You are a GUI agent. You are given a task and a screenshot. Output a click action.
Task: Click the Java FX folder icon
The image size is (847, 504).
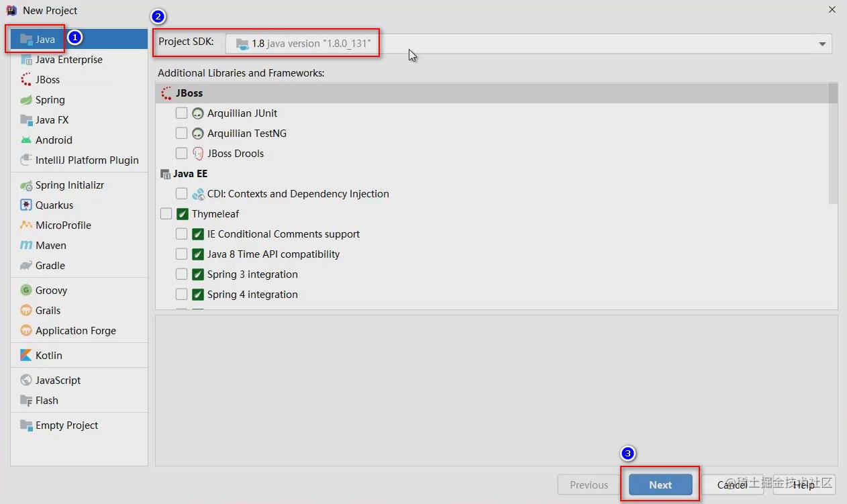(x=26, y=120)
